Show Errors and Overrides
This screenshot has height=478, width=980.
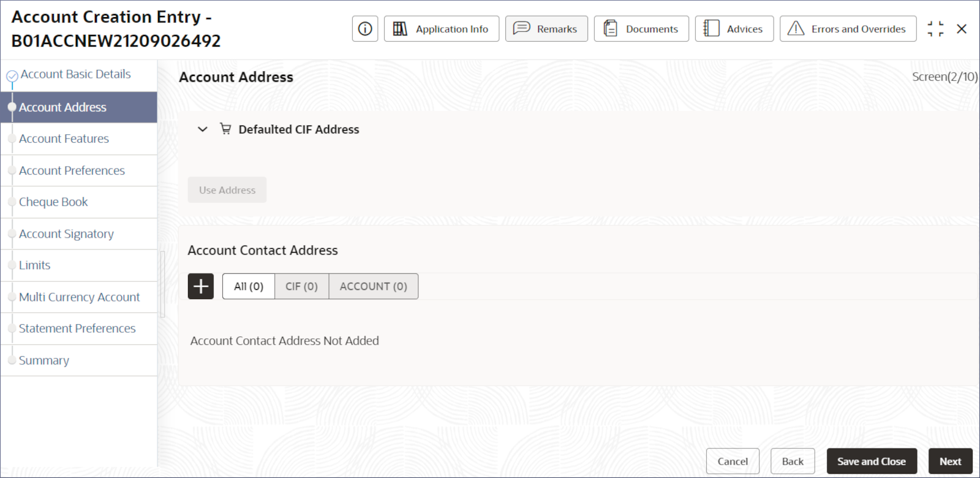[x=848, y=29]
